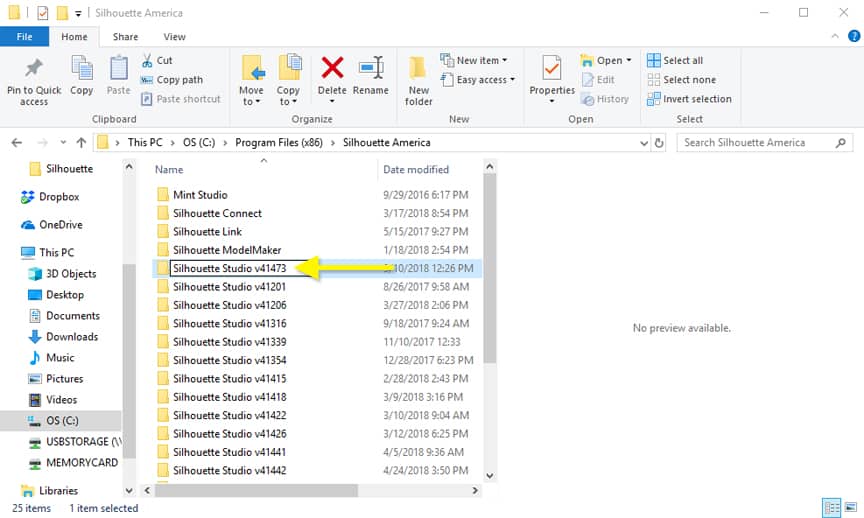Click the History ribbon button
This screenshot has height=518, width=864.
(605, 99)
